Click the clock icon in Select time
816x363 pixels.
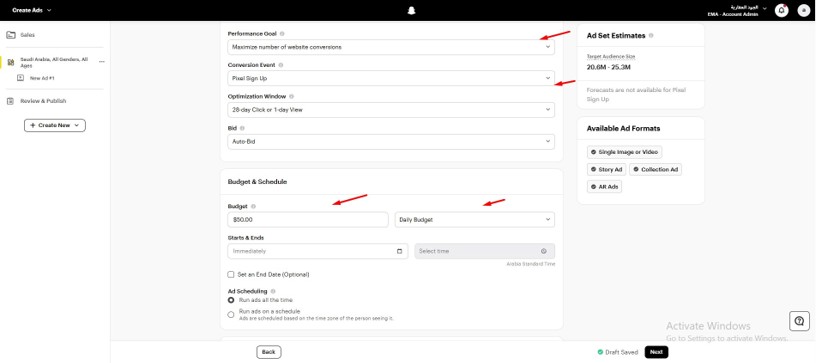(544, 251)
